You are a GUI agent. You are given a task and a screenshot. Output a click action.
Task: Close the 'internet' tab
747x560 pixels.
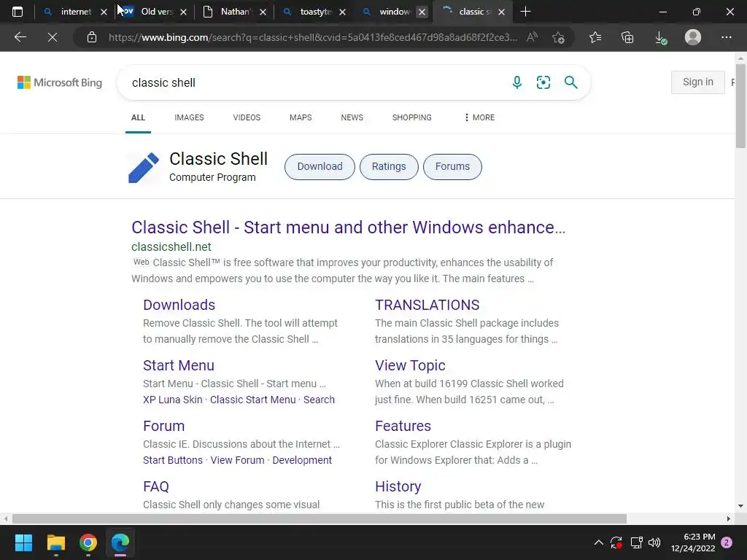pyautogui.click(x=104, y=12)
